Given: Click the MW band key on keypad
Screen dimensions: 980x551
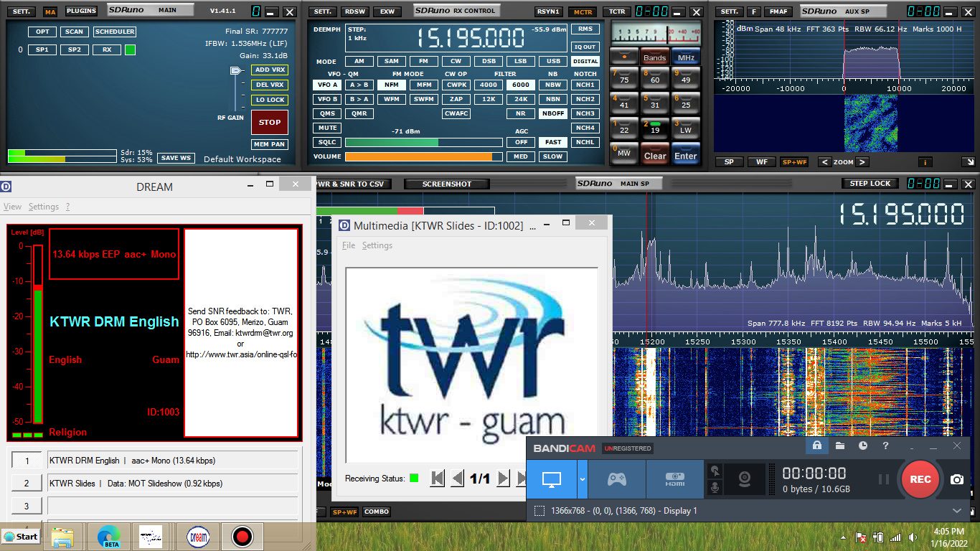Looking at the screenshot, I should click(x=623, y=153).
